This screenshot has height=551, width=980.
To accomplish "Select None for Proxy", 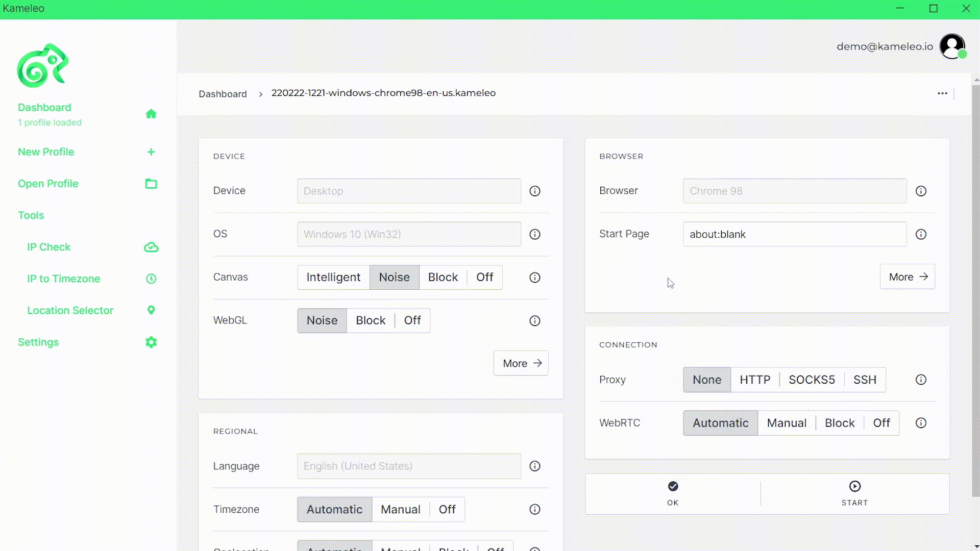I will 707,380.
